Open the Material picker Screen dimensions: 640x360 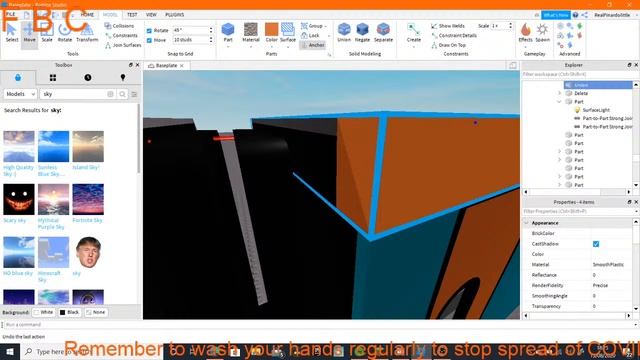[251, 33]
